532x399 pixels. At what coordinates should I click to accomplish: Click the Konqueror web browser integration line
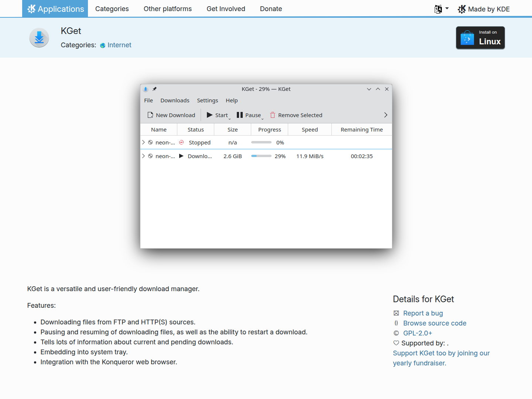109,362
